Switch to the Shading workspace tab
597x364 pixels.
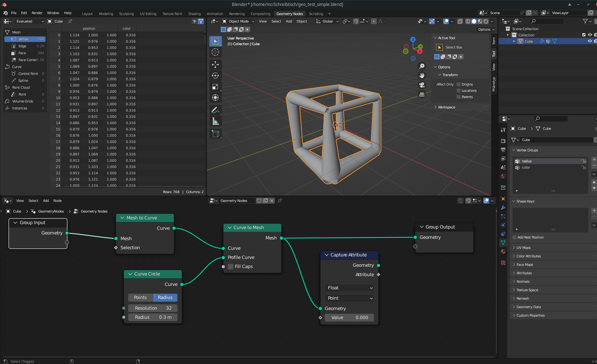(x=194, y=14)
